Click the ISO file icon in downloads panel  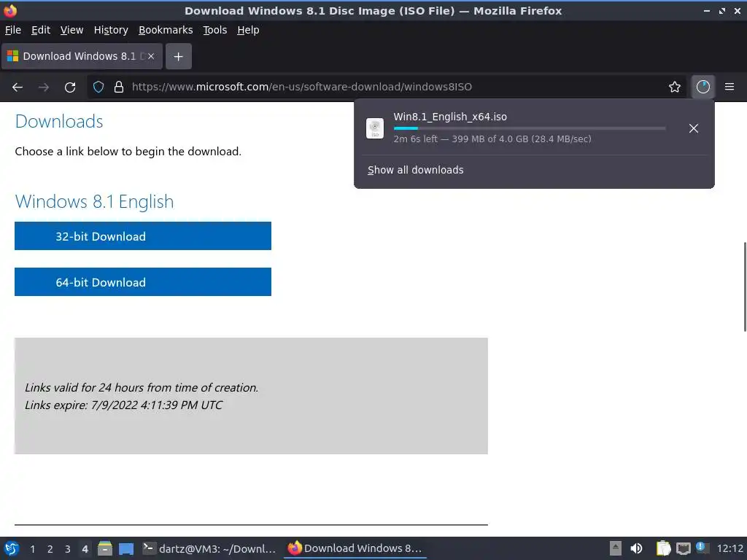click(375, 128)
